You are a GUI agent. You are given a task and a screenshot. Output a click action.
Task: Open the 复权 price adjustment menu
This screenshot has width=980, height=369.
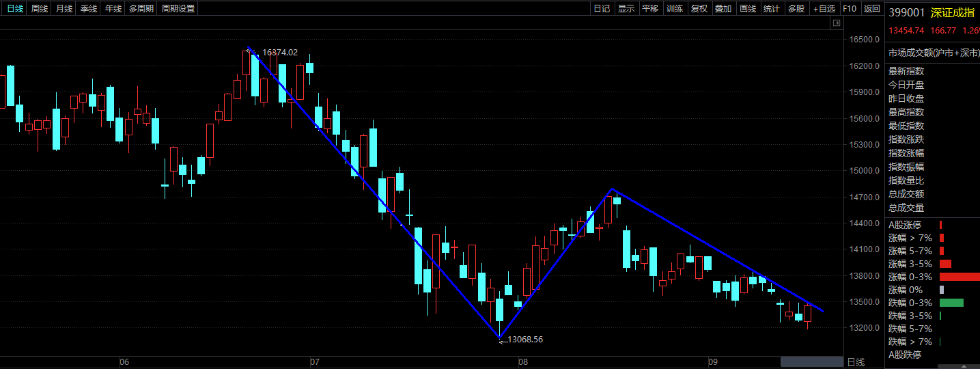pos(699,9)
